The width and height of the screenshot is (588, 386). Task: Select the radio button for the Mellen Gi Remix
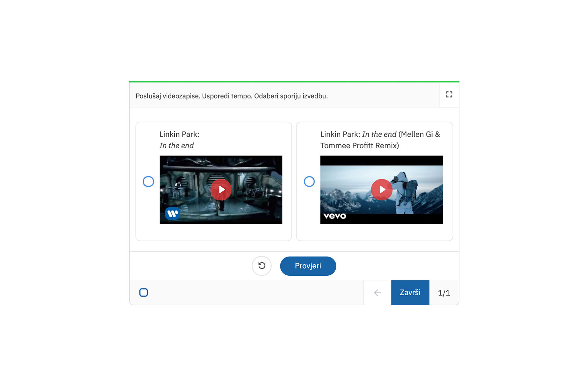coord(309,182)
